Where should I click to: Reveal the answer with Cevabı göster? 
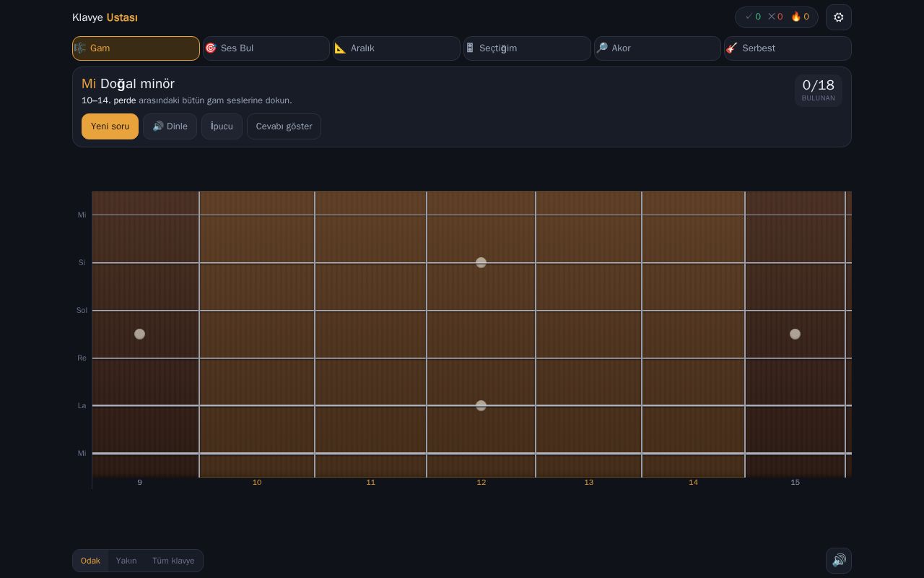[x=284, y=126]
